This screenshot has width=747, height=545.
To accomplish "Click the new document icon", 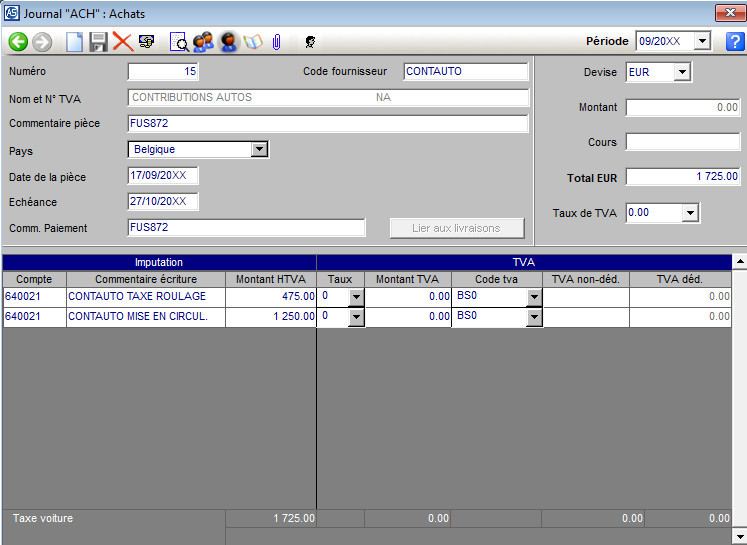I will pyautogui.click(x=74, y=42).
